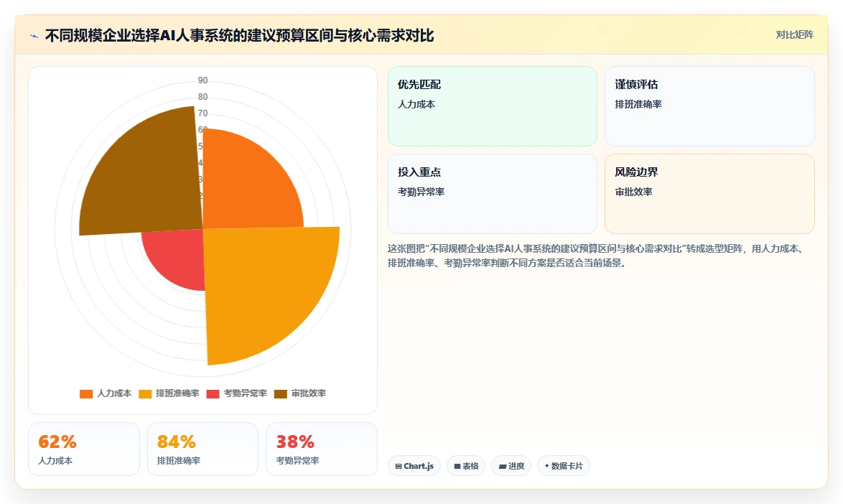Click the 表格 tag chip
The width and height of the screenshot is (843, 504).
[465, 466]
